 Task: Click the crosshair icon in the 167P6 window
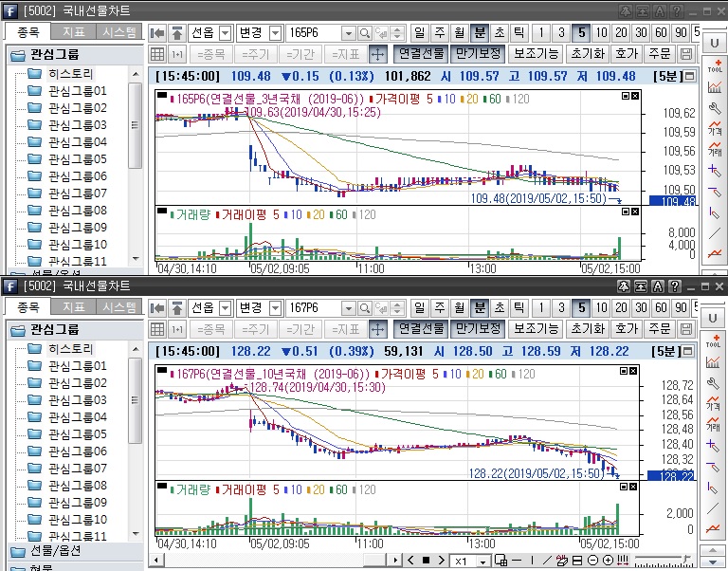377,329
